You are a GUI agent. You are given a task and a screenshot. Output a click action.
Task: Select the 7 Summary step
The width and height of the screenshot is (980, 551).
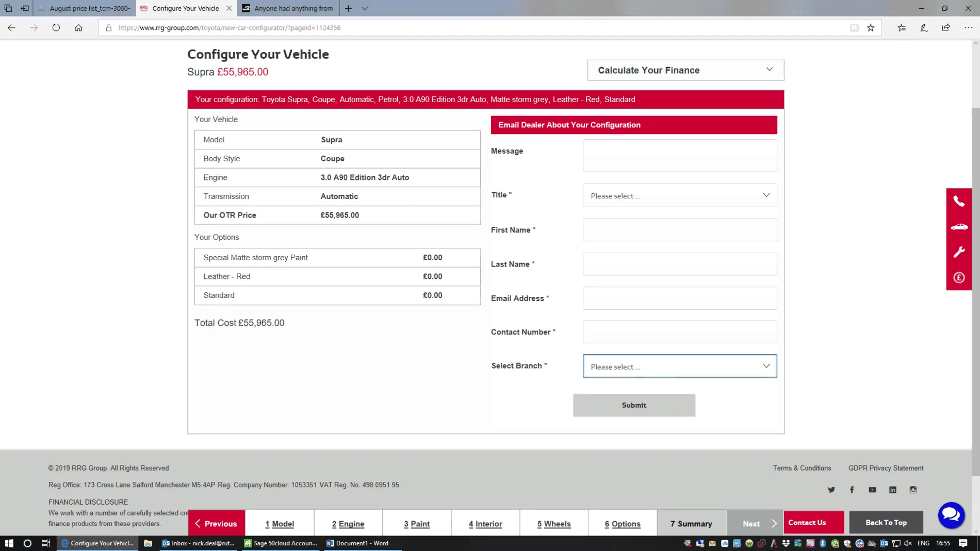click(691, 523)
